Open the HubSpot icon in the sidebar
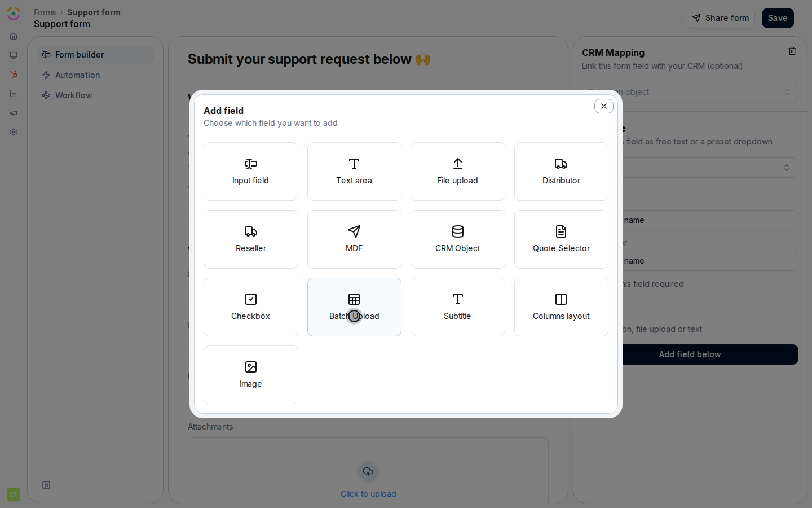Image resolution: width=812 pixels, height=508 pixels. click(14, 75)
